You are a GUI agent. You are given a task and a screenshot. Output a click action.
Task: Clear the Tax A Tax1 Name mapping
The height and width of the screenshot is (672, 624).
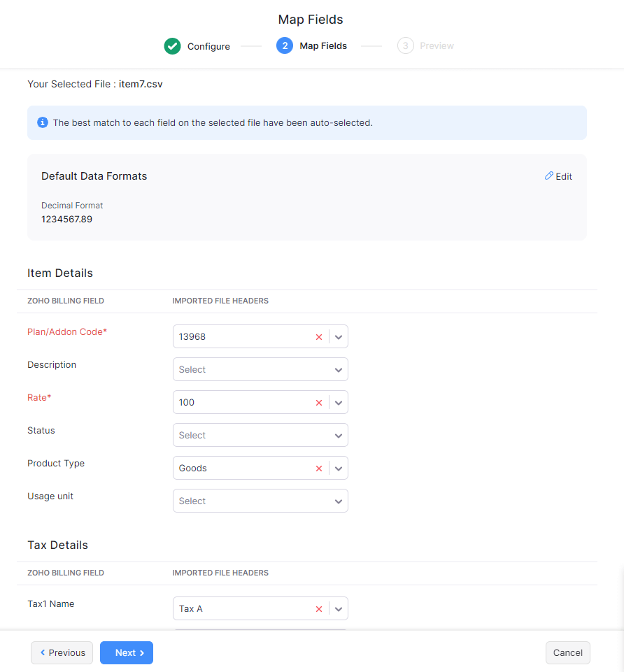(319, 609)
